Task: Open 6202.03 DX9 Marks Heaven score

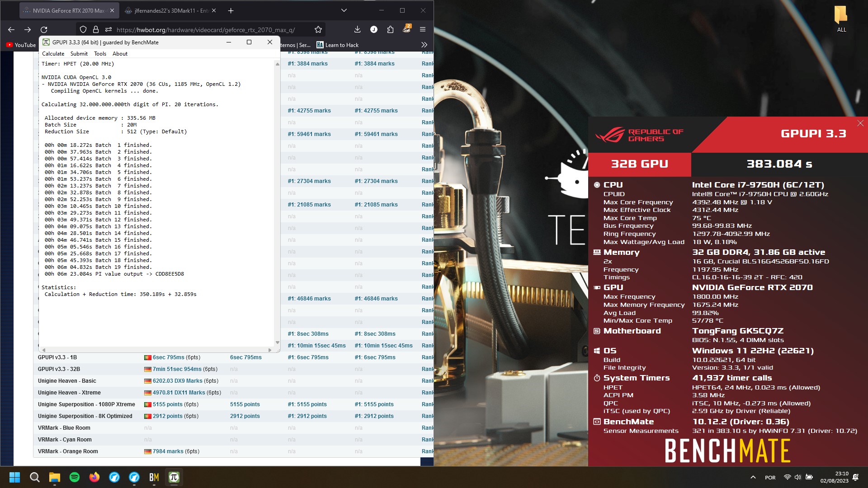Action: (x=177, y=381)
